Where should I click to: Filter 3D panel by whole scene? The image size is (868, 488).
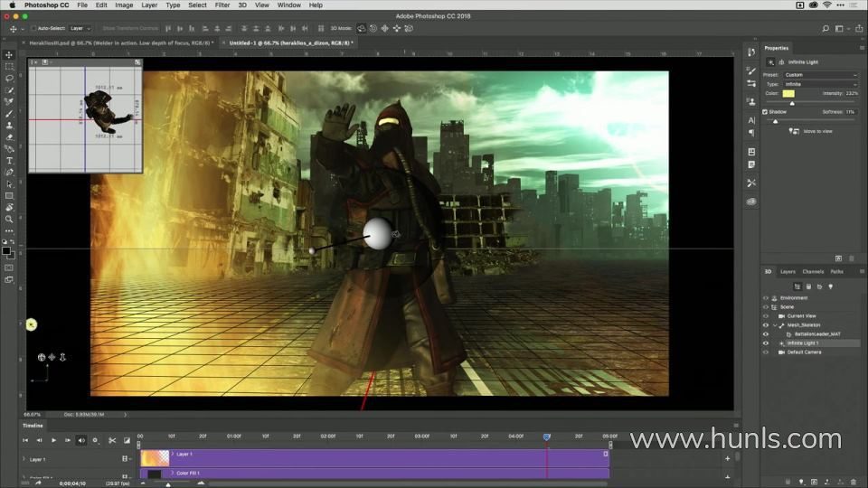797,286
